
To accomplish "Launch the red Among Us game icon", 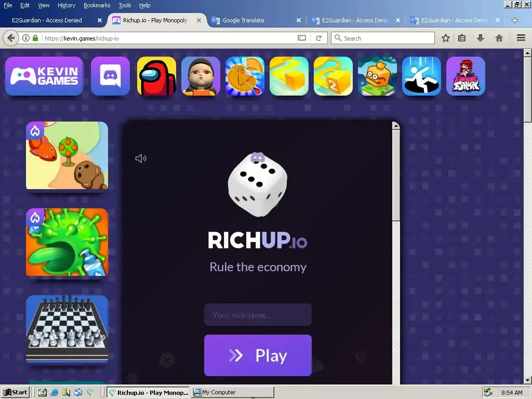I will coord(156,76).
